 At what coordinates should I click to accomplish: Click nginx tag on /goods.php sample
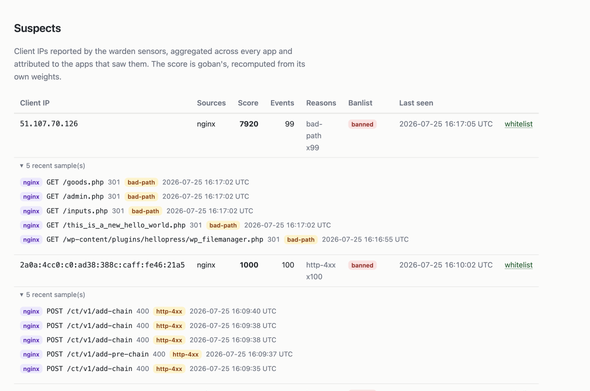31,183
